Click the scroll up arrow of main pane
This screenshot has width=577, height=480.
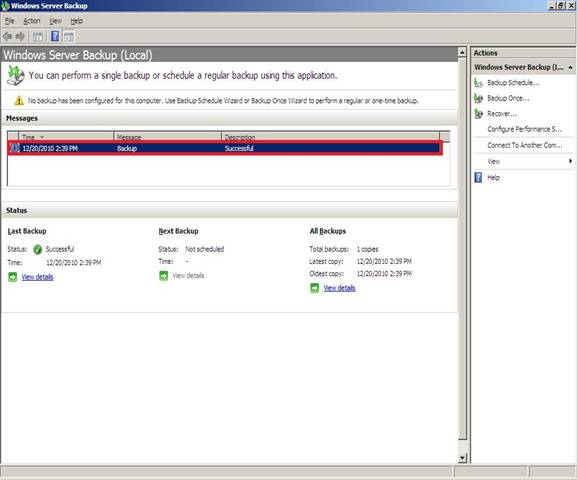pos(462,53)
